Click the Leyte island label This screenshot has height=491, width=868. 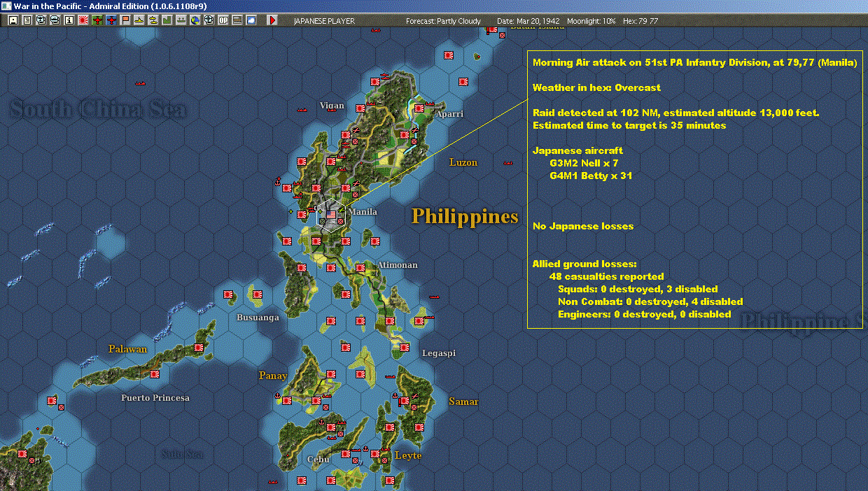click(x=408, y=455)
